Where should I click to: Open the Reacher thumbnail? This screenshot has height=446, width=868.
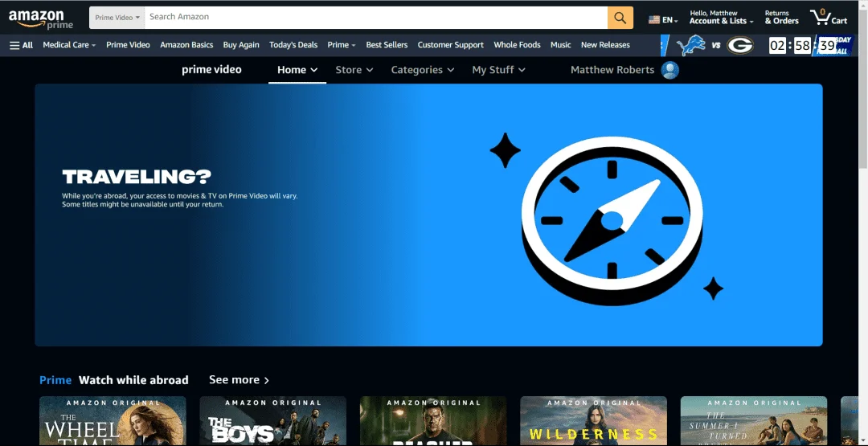433,420
